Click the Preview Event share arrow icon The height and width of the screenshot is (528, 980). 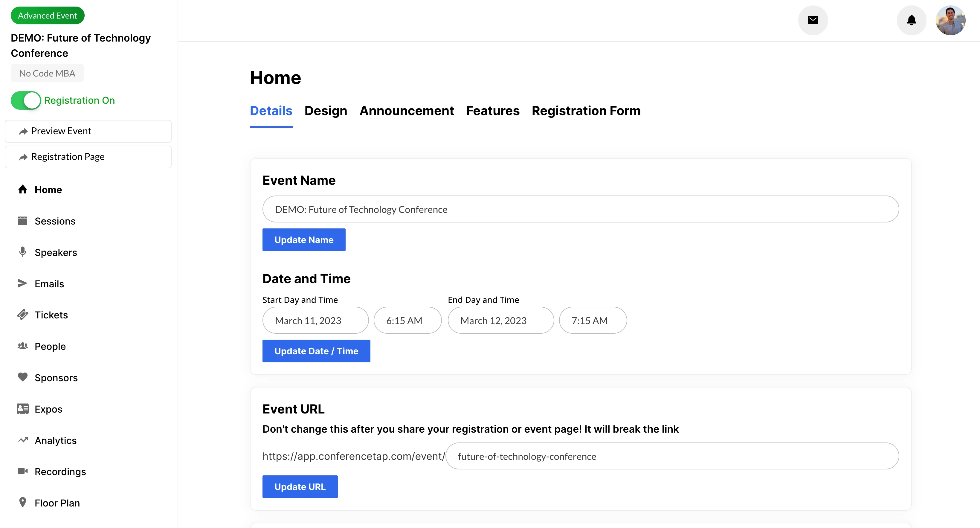23,131
